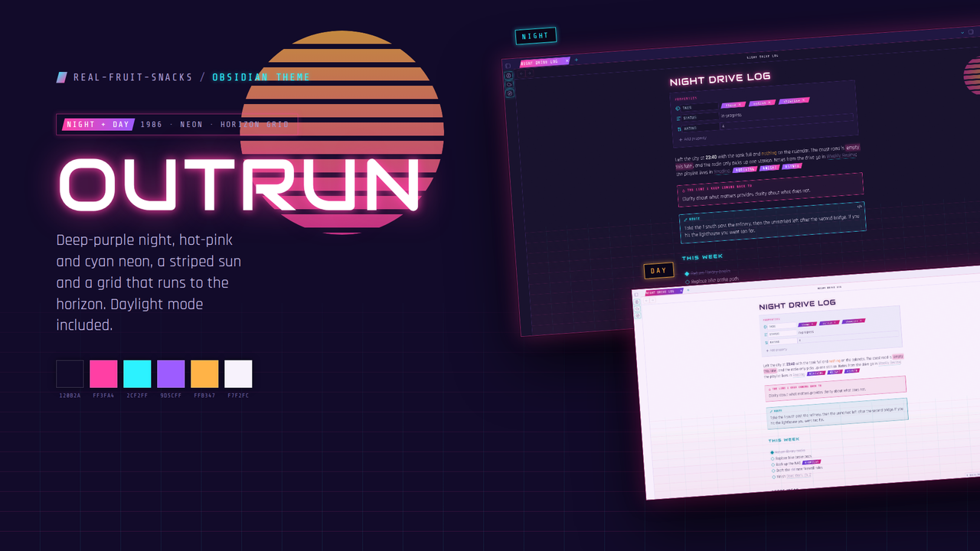980x551 pixels.
Task: Select orange FFB347 color swatch
Action: 204,374
